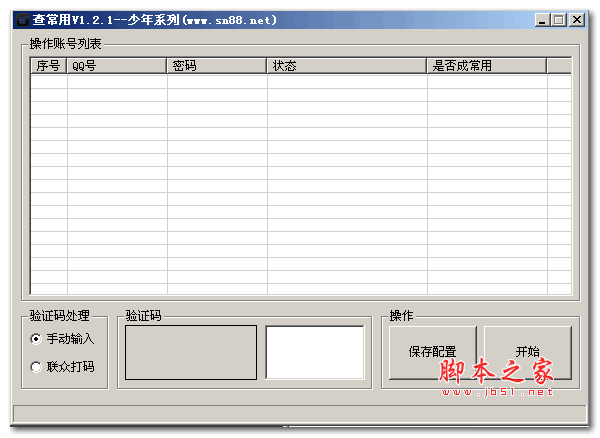
Task: Minimize the 查常用 window
Action: pyautogui.click(x=542, y=20)
